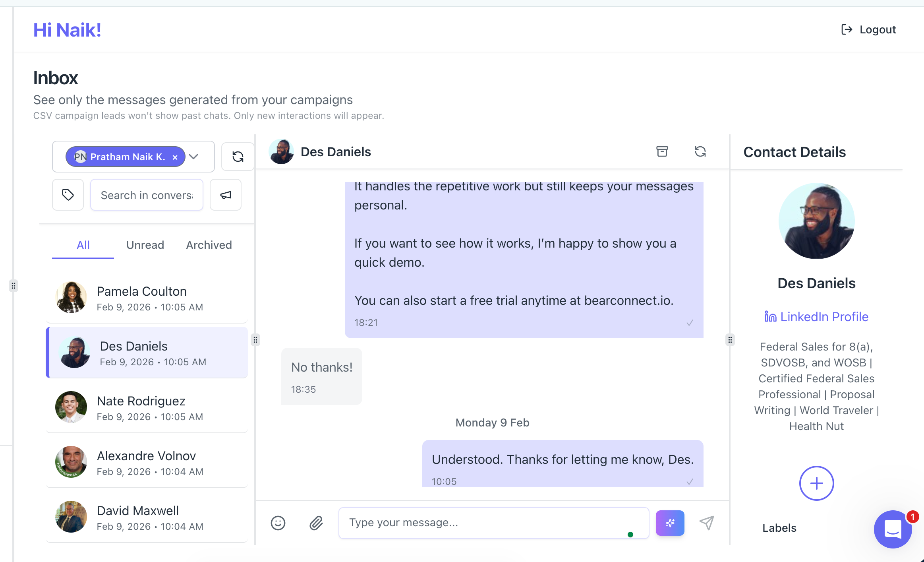Click the refresh inbox list button
Image resolution: width=924 pixels, height=562 pixels.
click(238, 157)
